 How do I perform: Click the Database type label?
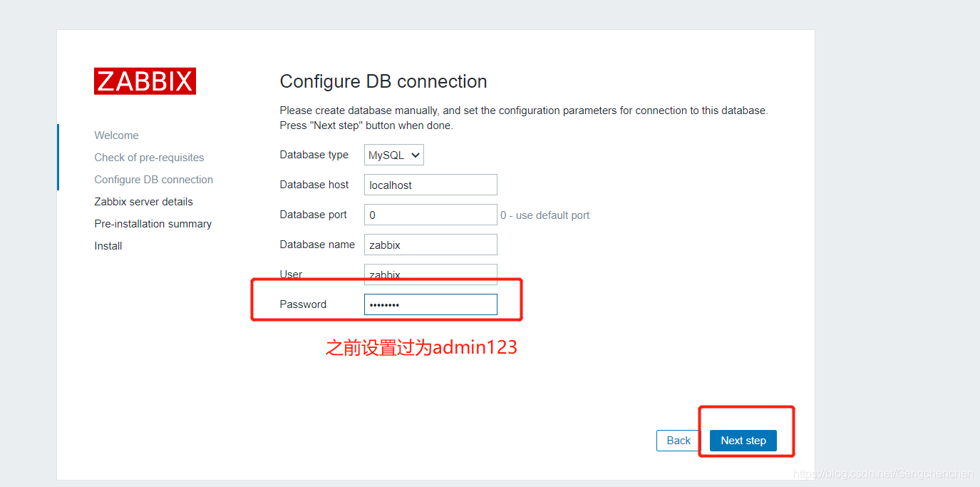tap(314, 155)
